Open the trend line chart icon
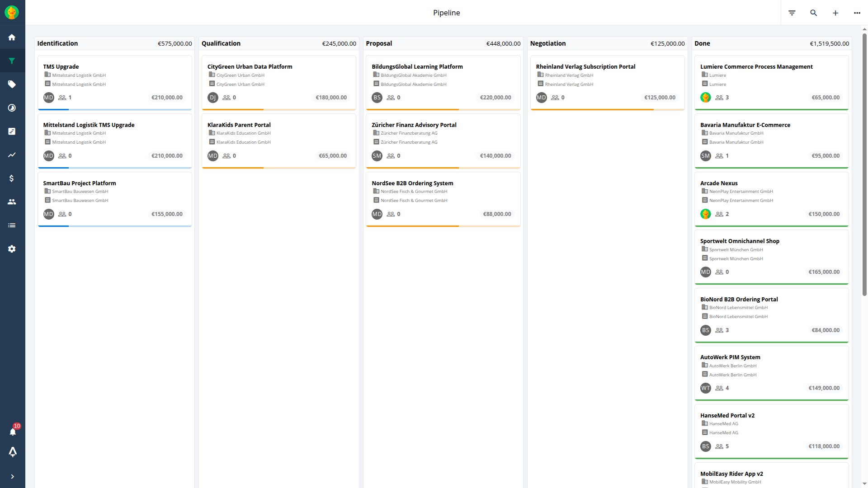 (x=12, y=155)
